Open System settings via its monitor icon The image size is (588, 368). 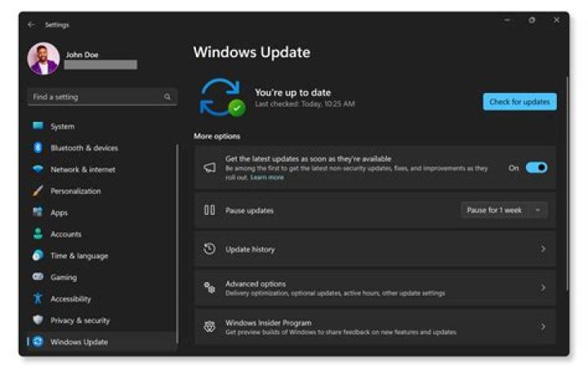pos(38,126)
